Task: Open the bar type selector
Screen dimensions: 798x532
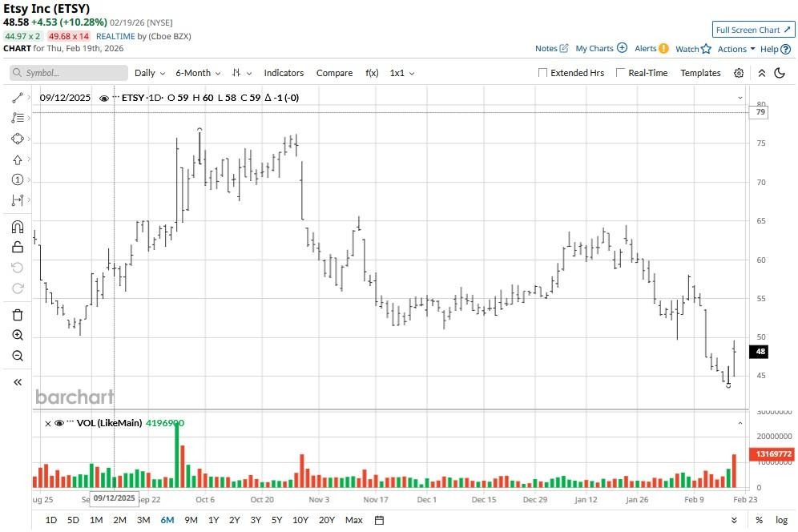Action: coord(241,73)
